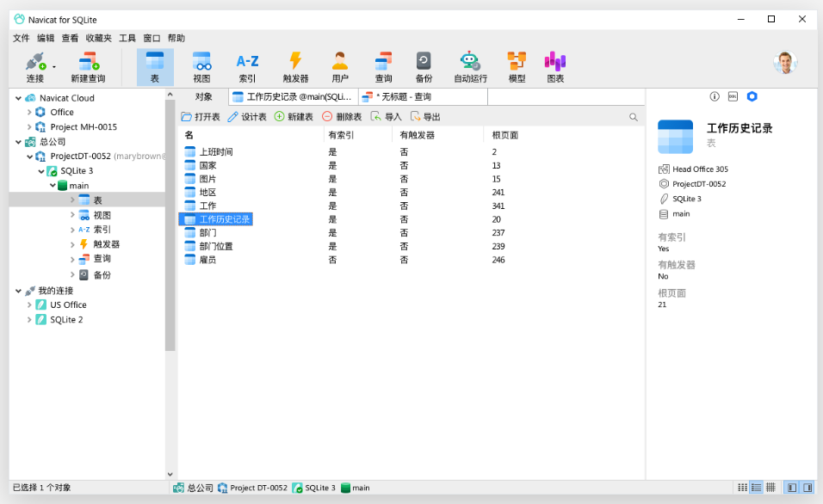
Task: Open the 备份 toolbar icon
Action: coord(422,65)
